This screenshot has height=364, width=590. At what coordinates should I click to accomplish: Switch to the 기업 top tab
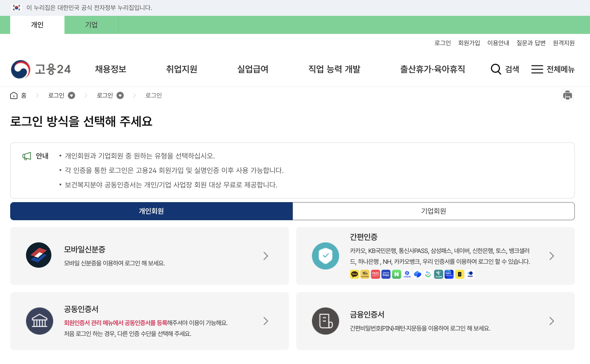pyautogui.click(x=91, y=25)
